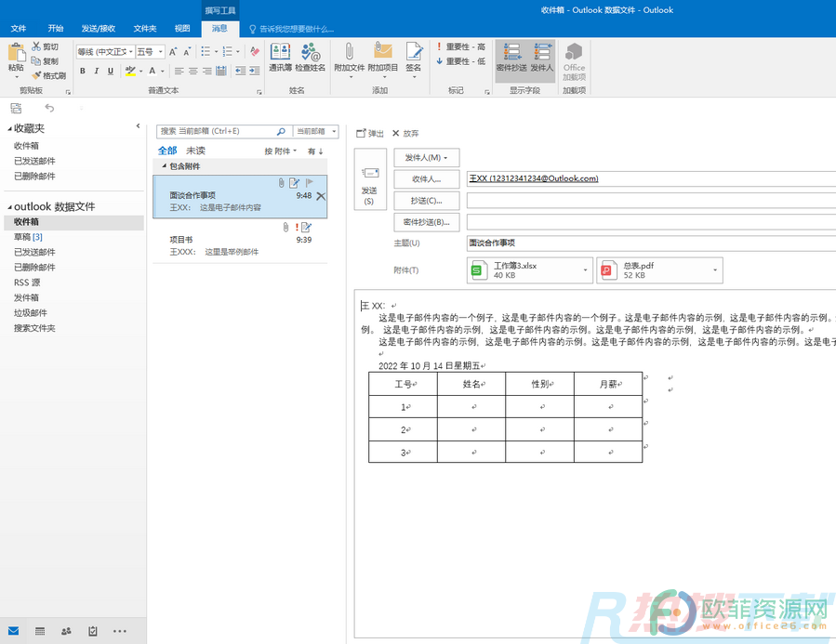Increase font size with the grow font icon

(x=173, y=52)
